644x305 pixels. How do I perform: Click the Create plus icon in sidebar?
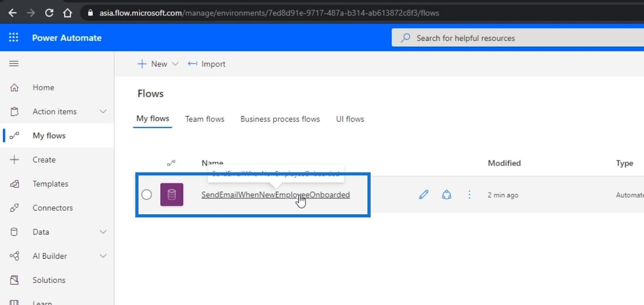coord(14,160)
